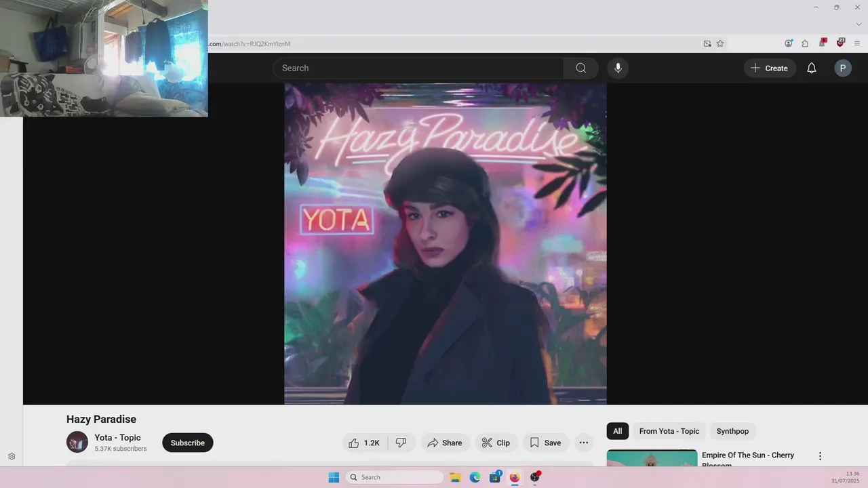
Task: Click the video player album art
Action: (x=446, y=244)
